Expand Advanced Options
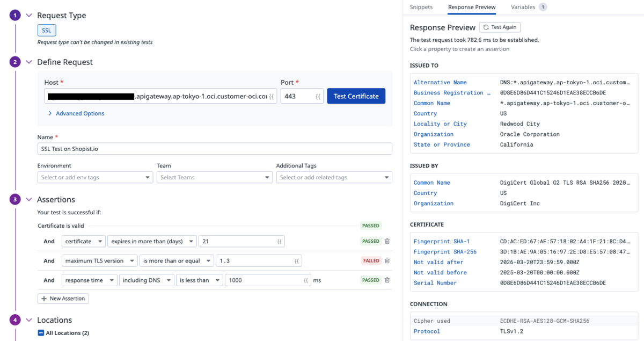This screenshot has height=341, width=644. [x=76, y=113]
